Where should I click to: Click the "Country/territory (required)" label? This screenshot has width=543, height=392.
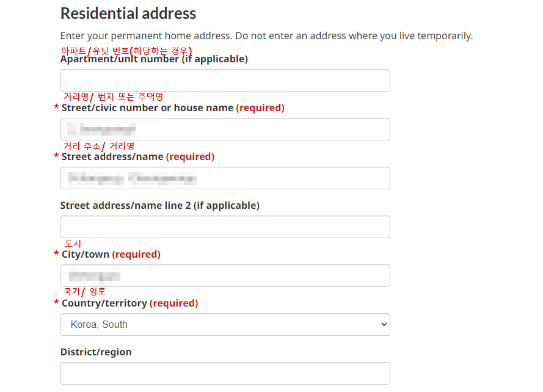point(129,303)
